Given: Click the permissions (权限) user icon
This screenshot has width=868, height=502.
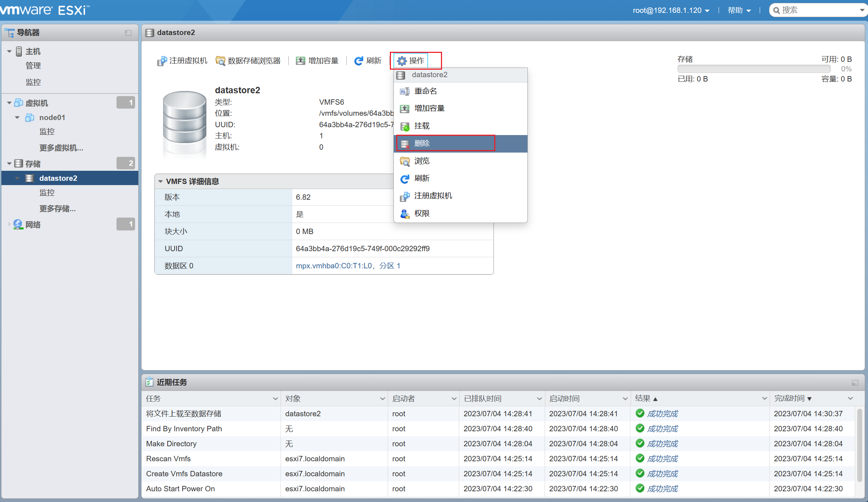Looking at the screenshot, I should 405,214.
